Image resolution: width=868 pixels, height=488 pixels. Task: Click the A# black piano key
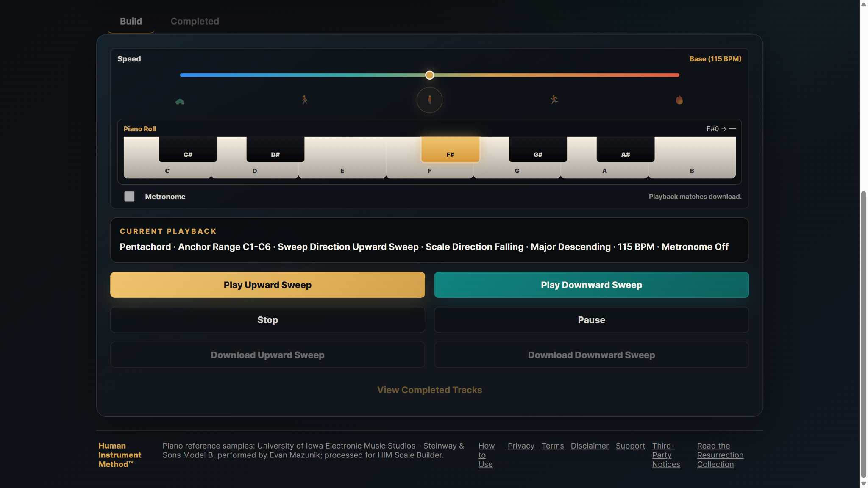626,149
